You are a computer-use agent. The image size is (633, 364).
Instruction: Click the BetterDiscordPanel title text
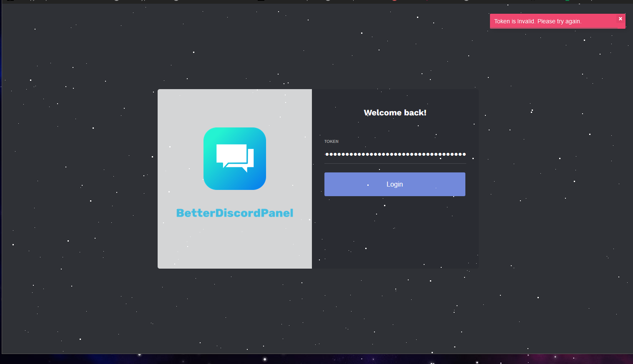pyautogui.click(x=234, y=212)
